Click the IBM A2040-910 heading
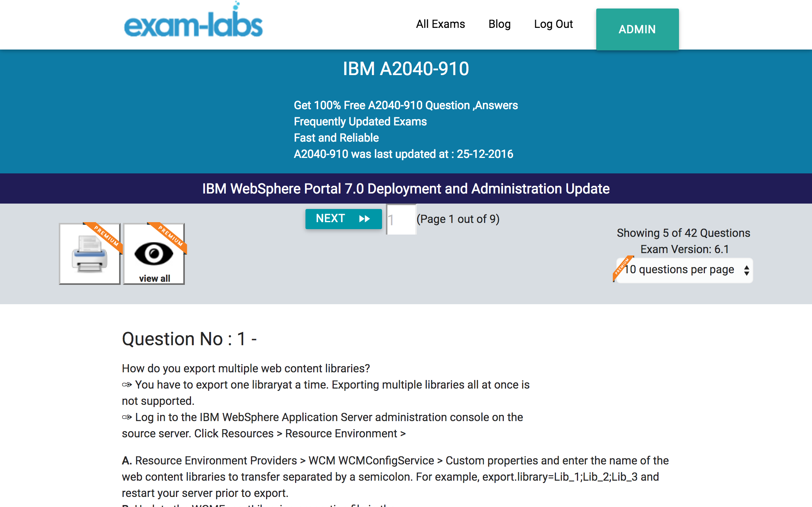812x507 pixels. pyautogui.click(x=406, y=69)
